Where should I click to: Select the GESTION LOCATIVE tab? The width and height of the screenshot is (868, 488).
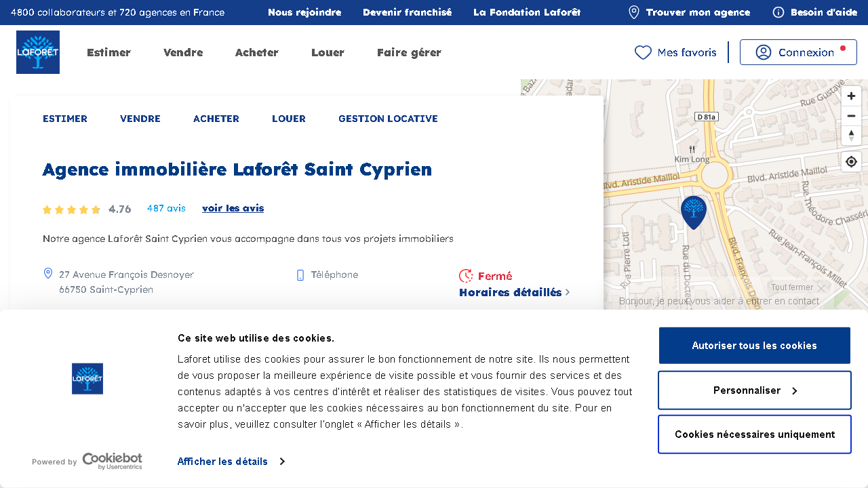click(388, 119)
